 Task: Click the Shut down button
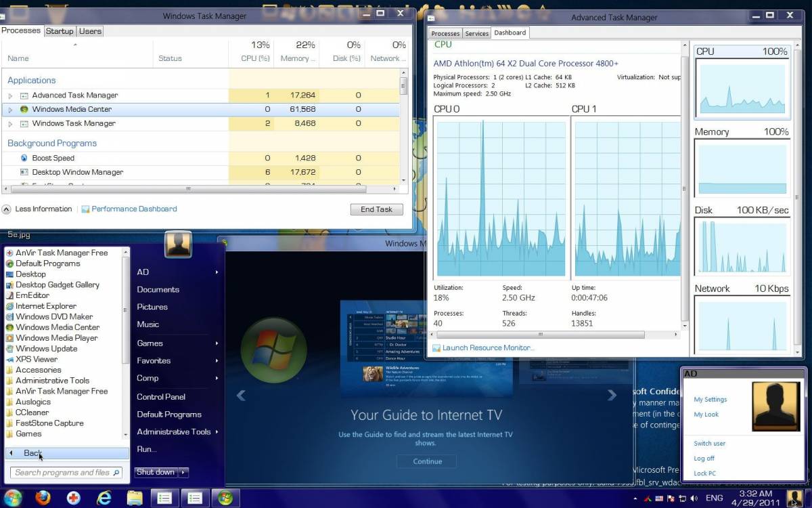(x=156, y=472)
